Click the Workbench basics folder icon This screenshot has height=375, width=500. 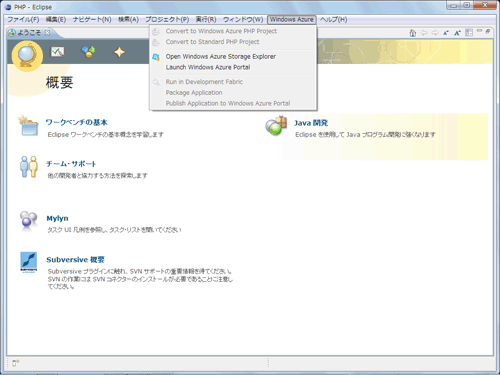pyautogui.click(x=28, y=126)
